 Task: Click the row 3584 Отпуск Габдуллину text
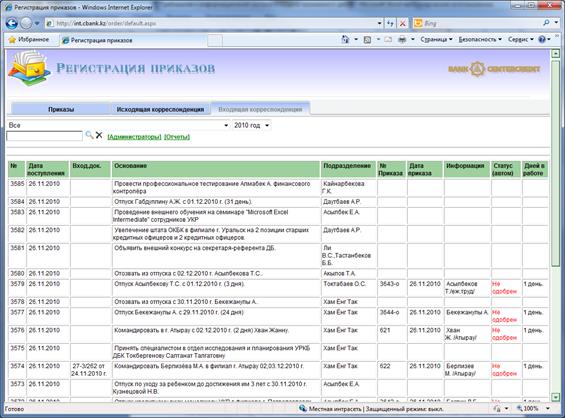tap(183, 202)
